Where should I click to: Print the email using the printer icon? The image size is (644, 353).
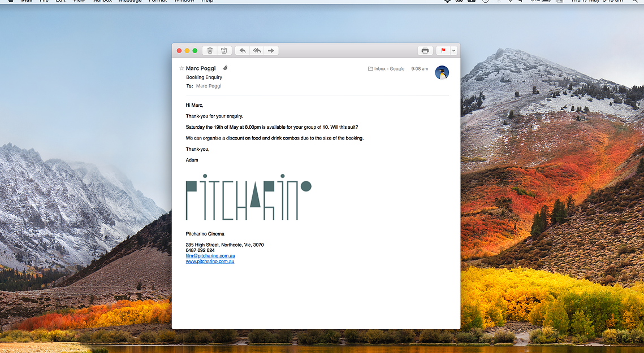tap(425, 50)
